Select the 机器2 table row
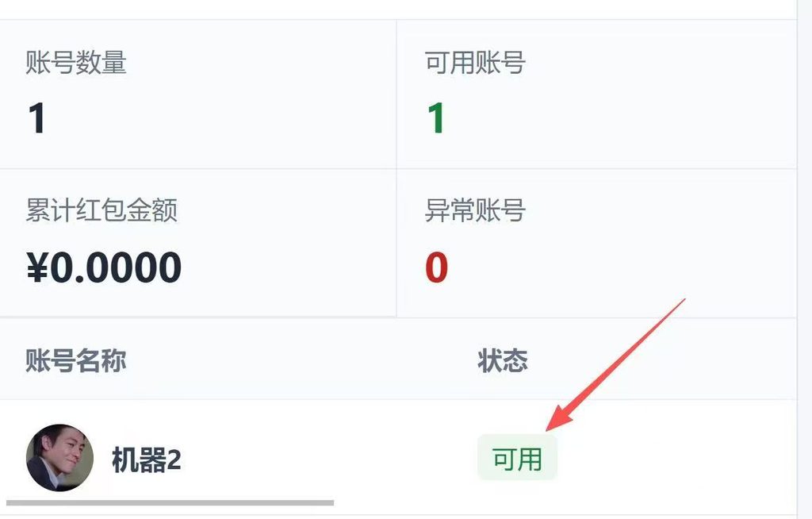 pos(398,458)
